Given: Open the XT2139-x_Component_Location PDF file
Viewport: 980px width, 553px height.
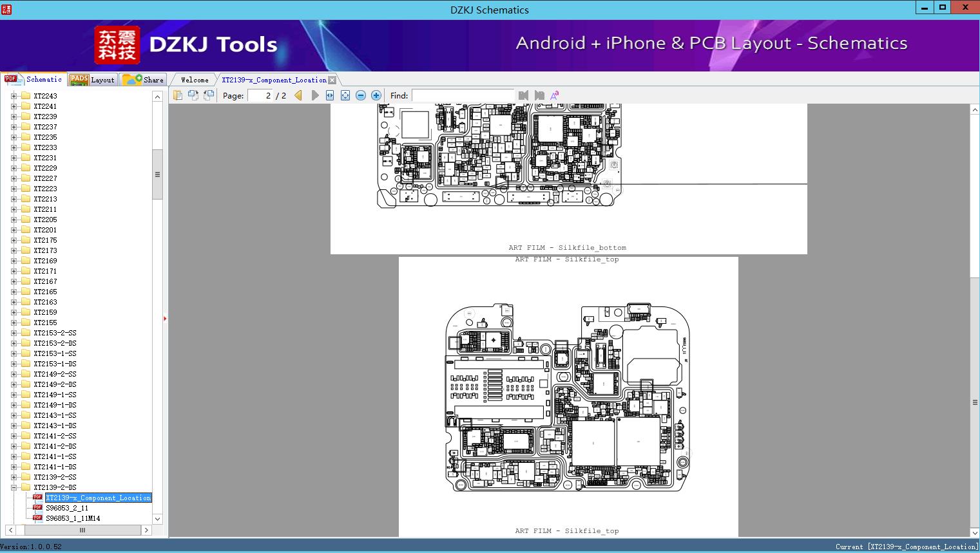Looking at the screenshot, I should [98, 498].
